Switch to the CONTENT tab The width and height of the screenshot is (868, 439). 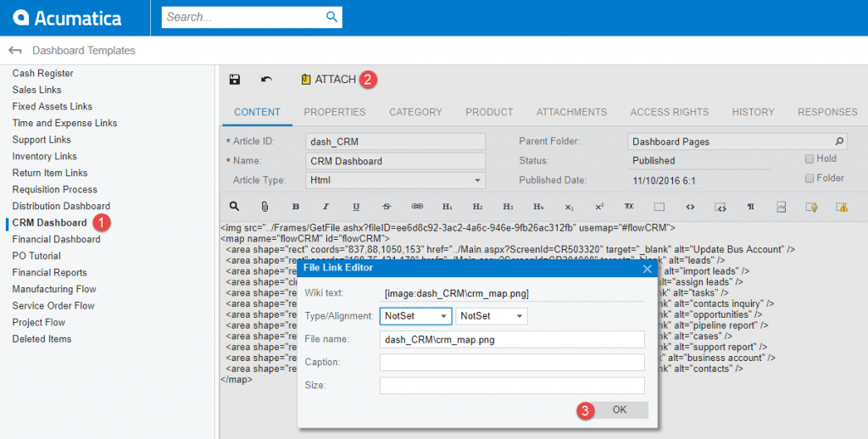[258, 113]
